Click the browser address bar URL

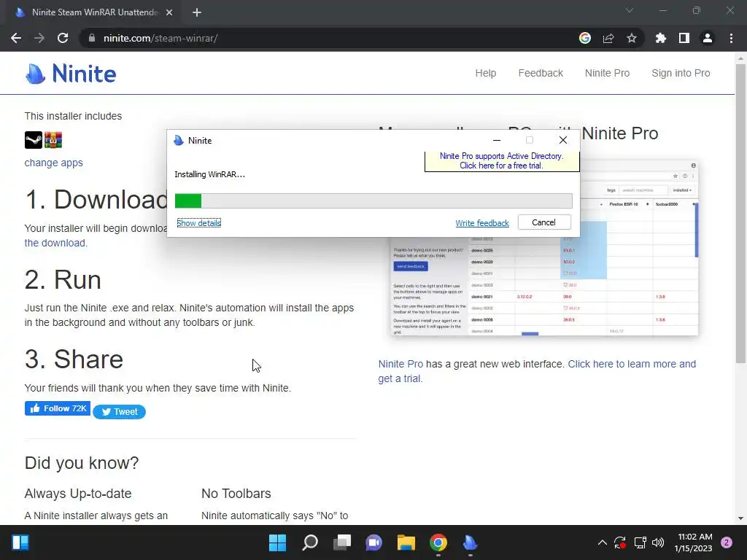pyautogui.click(x=160, y=38)
